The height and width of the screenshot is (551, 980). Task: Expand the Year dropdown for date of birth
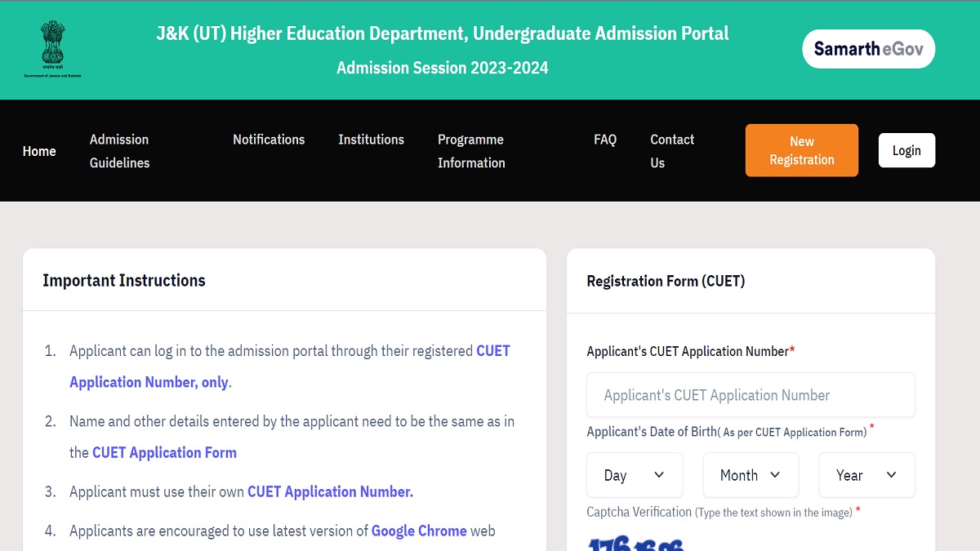pos(866,475)
